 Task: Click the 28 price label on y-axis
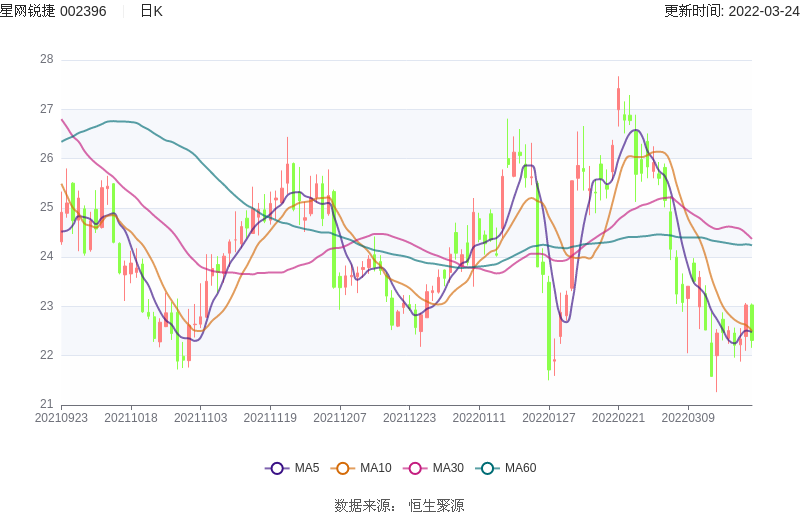point(46,59)
